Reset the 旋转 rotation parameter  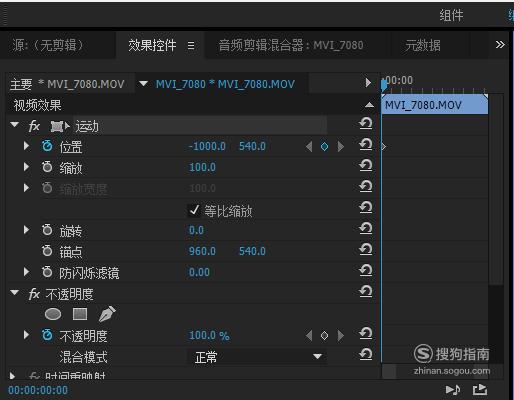[366, 229]
